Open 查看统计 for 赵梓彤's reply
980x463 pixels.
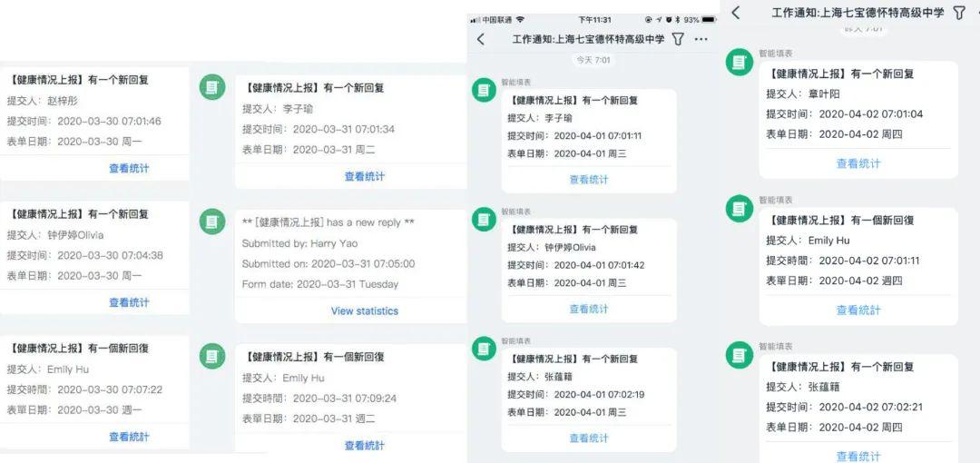pos(130,168)
